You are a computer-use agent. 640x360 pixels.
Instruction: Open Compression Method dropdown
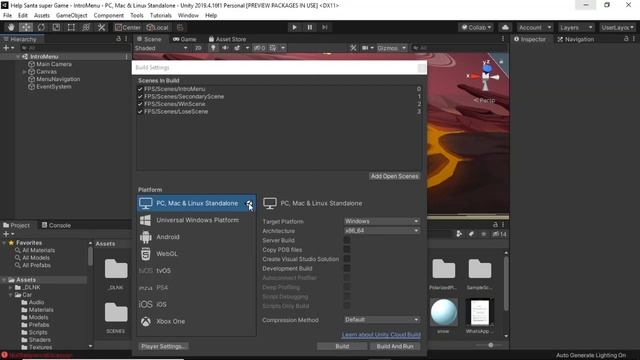click(382, 320)
